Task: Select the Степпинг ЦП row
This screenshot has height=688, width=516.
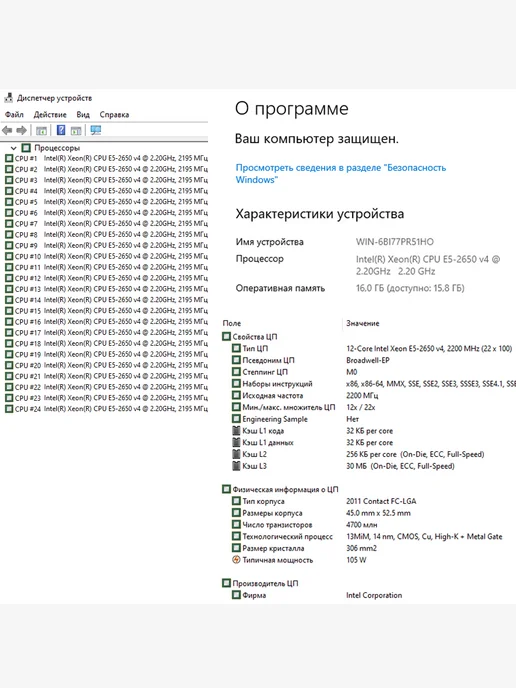Action: tap(295, 372)
